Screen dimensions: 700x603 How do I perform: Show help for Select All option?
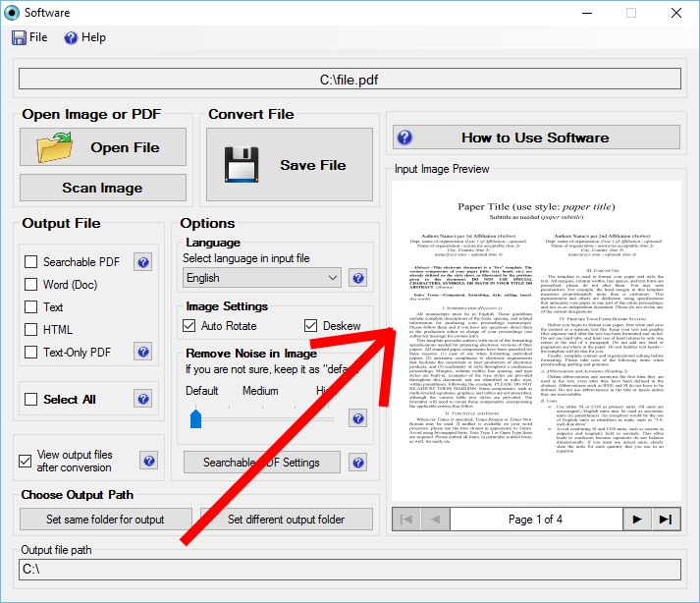coord(143,399)
